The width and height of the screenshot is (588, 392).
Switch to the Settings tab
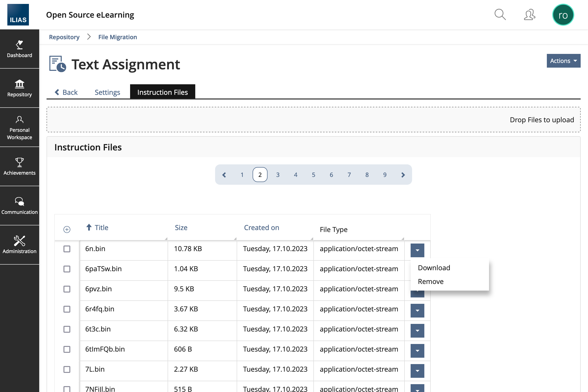(107, 92)
